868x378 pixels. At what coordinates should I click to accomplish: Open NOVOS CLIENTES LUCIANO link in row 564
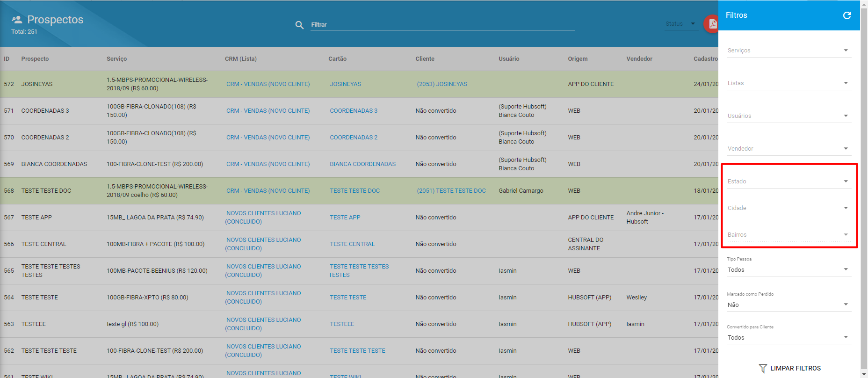tap(263, 298)
